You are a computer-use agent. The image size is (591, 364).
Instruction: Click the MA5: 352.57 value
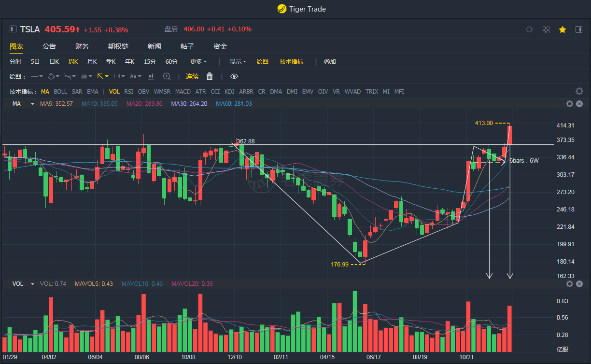click(x=56, y=104)
